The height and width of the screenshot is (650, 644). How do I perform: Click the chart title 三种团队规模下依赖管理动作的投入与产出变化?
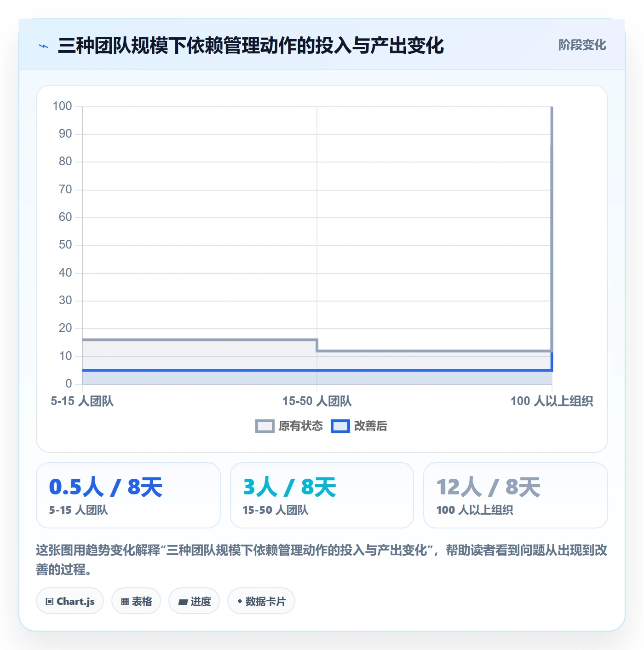tap(251, 46)
